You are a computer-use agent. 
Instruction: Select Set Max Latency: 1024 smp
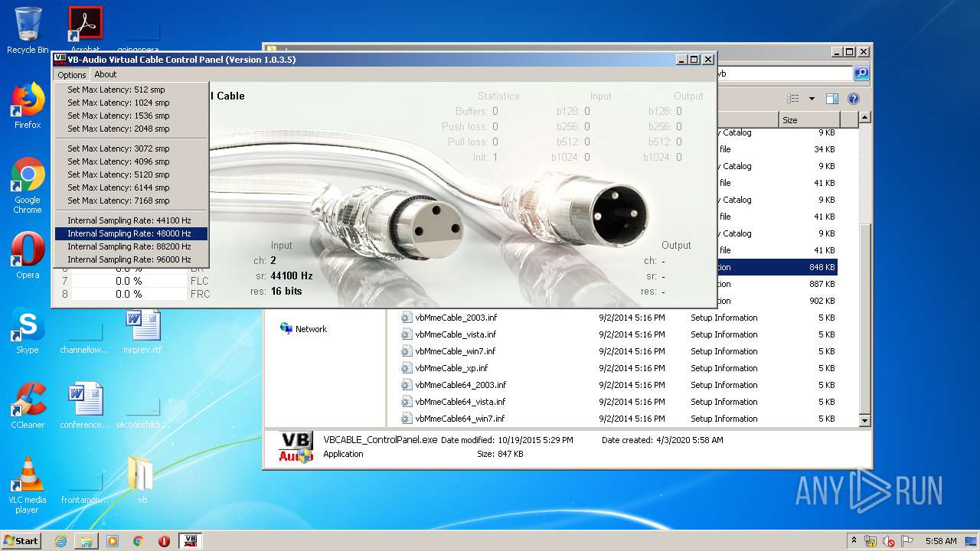pos(131,103)
